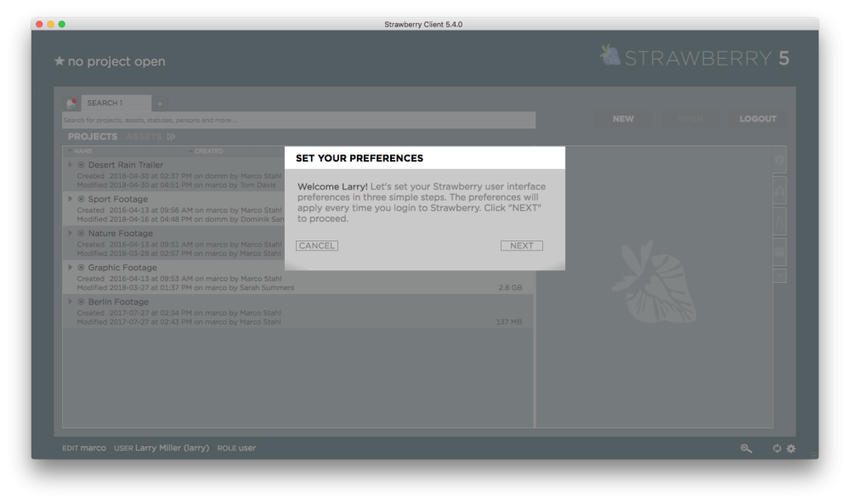Select the Berlin Footage project name
The width and height of the screenshot is (850, 504).
118,302
